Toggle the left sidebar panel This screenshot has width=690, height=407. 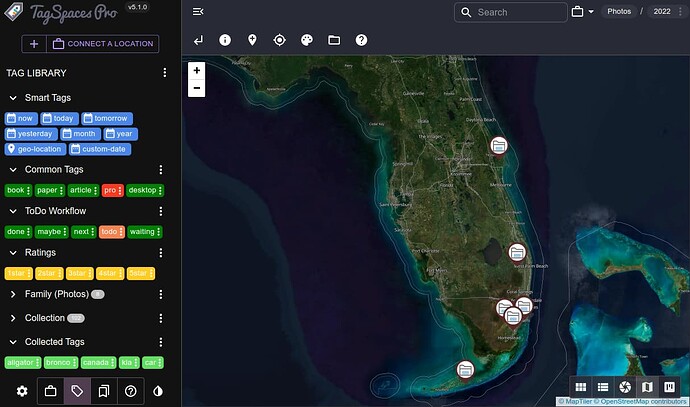(x=198, y=12)
